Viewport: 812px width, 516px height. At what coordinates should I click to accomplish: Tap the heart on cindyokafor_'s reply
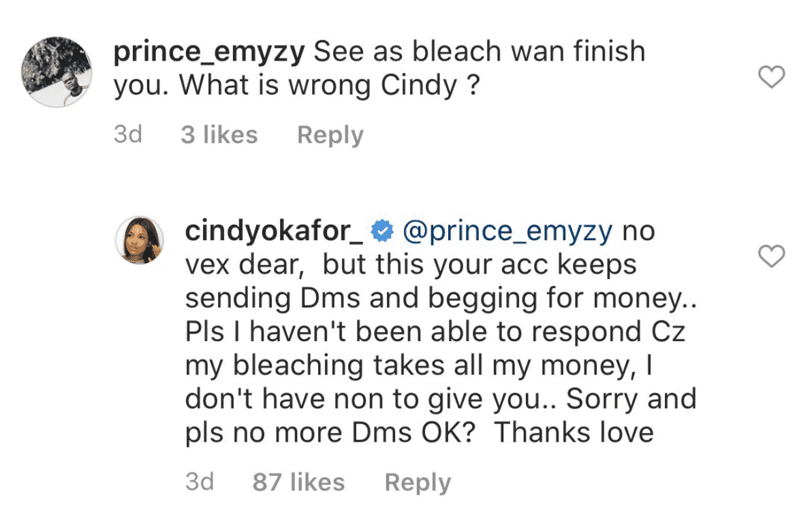tap(772, 257)
